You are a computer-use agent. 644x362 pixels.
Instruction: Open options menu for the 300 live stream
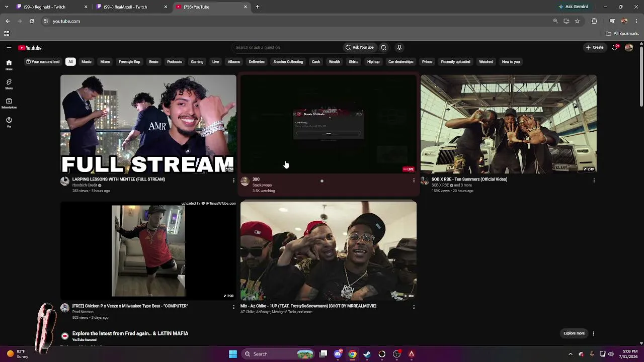(414, 180)
